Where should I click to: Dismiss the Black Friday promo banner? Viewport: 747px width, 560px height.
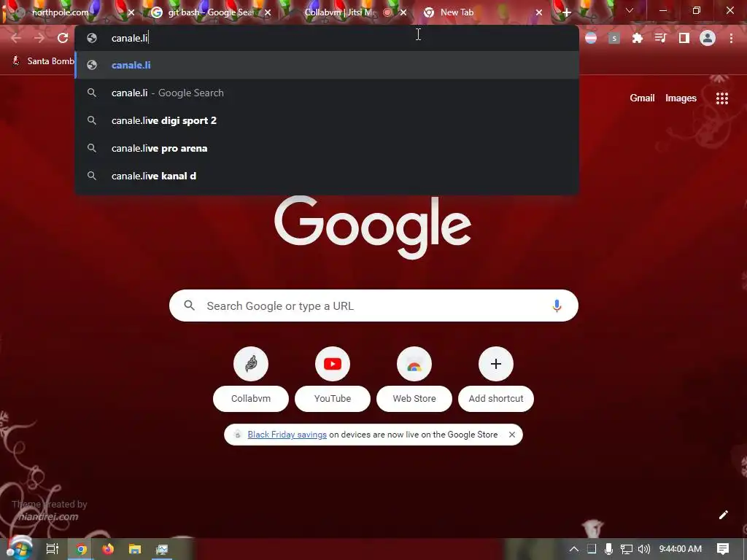point(511,435)
